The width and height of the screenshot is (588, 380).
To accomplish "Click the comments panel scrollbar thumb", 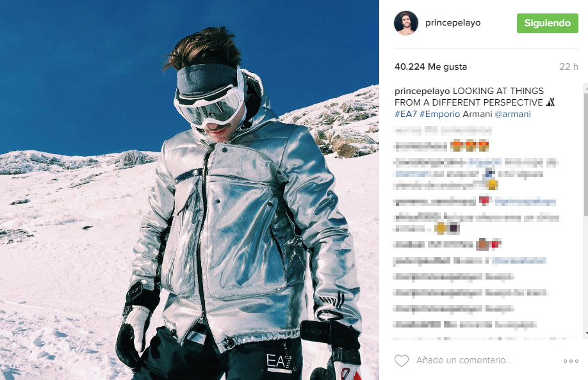I will [585, 154].
